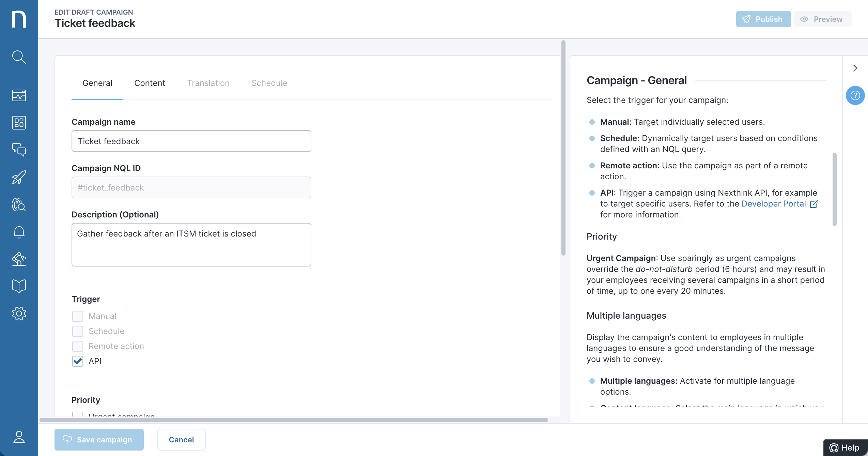This screenshot has height=456, width=868.
Task: Click the Cancel button
Action: tap(181, 440)
